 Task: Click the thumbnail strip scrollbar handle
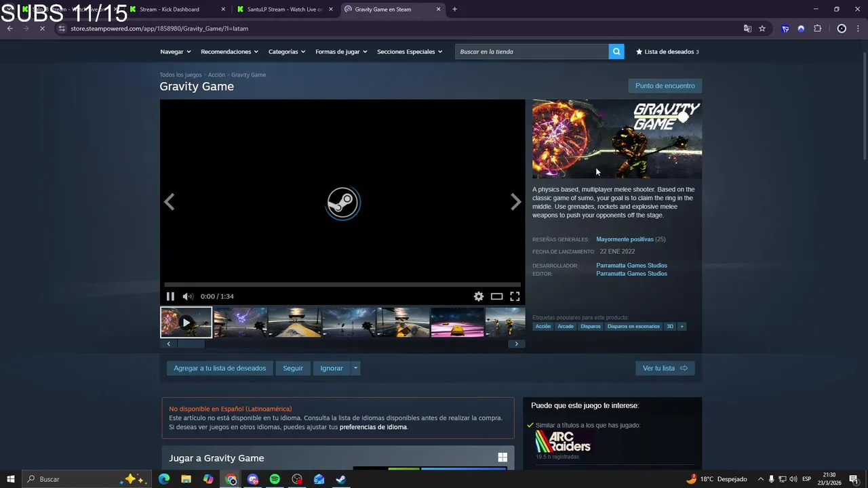pos(191,344)
